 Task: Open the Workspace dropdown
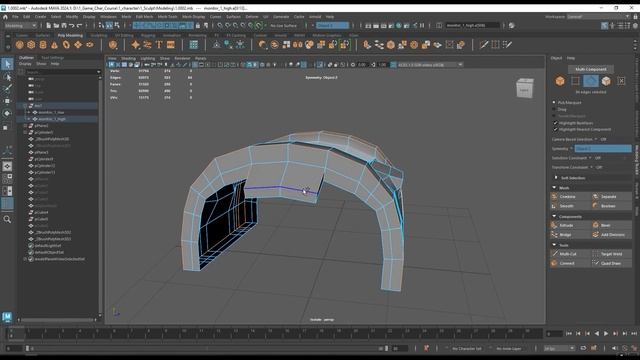pyautogui.click(x=598, y=17)
